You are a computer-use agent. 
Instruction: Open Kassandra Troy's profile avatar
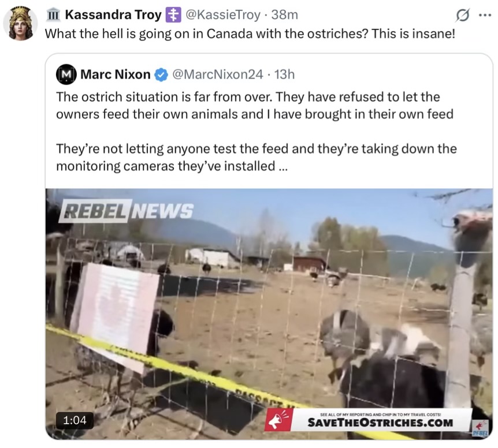click(x=20, y=23)
